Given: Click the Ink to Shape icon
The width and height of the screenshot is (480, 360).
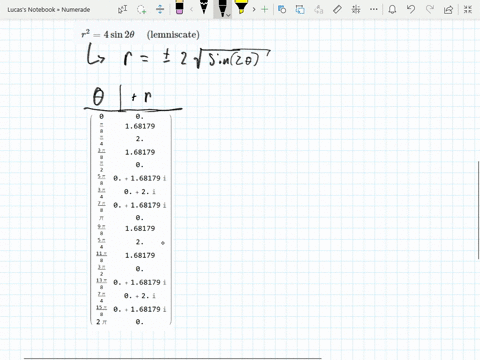Looking at the screenshot, I should [x=300, y=9].
